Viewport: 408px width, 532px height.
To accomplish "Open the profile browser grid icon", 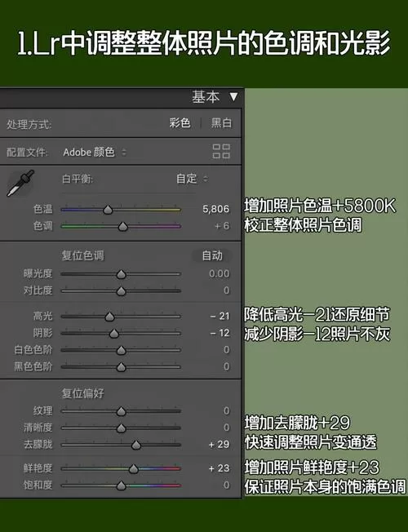I will pos(221,151).
